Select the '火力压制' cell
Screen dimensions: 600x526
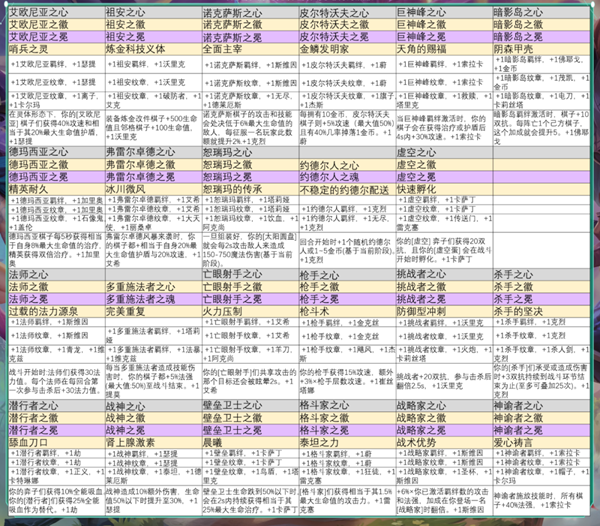[250, 311]
